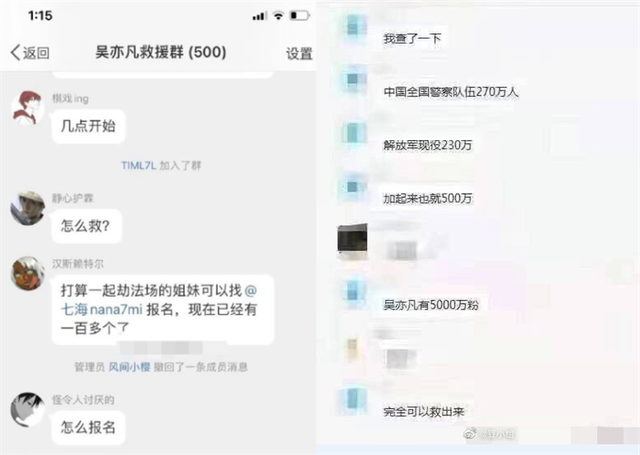This screenshot has width=640, height=455.
Task: Open 设置 in the chat header
Action: pos(299,53)
